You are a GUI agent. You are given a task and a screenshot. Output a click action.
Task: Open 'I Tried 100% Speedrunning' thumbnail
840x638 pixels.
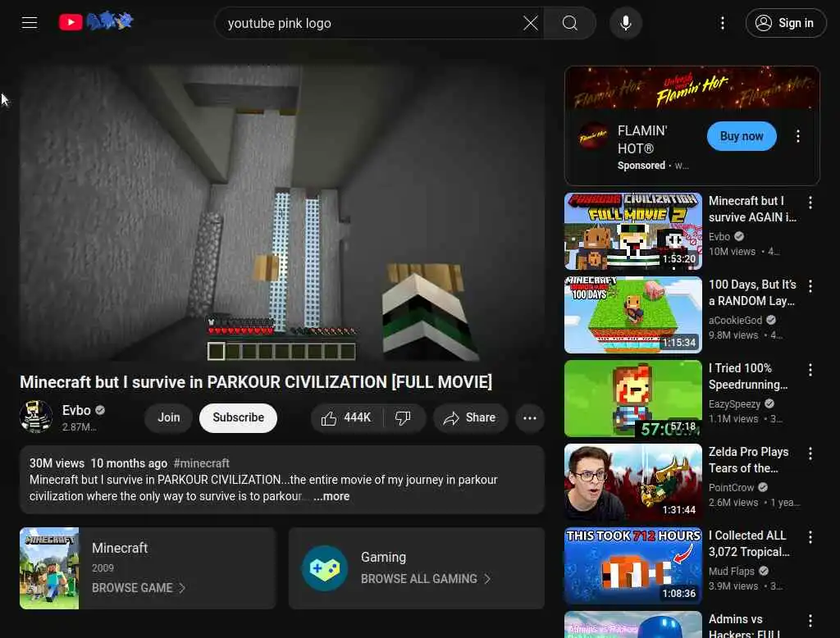click(633, 399)
